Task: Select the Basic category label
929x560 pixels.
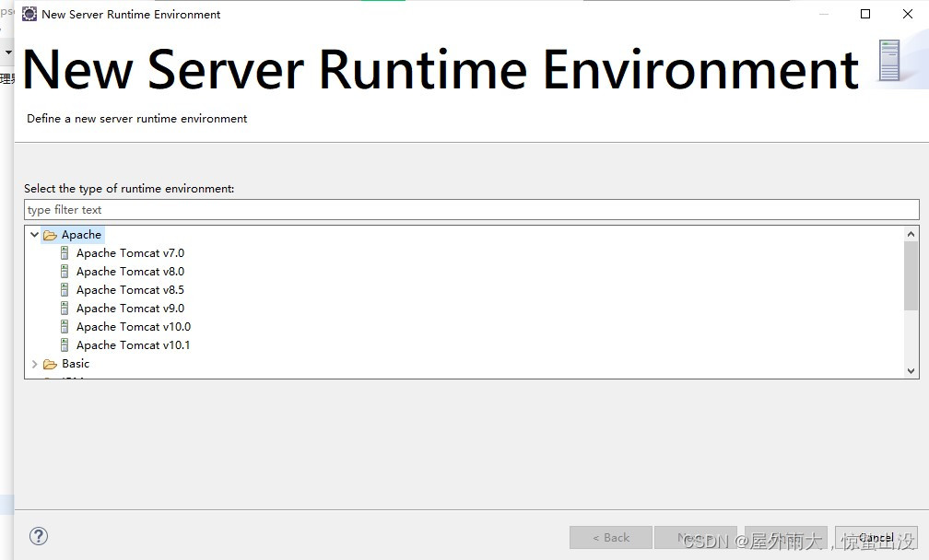Action: (76, 364)
